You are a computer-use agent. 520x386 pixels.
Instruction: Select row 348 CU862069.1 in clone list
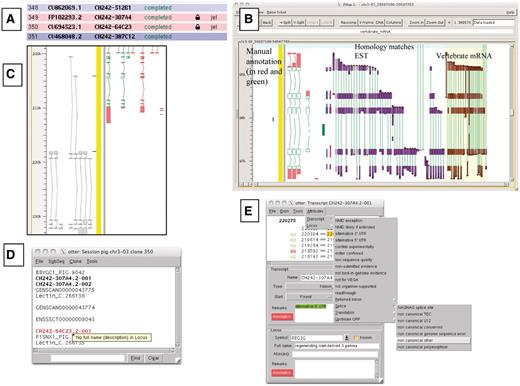[x=127, y=8]
